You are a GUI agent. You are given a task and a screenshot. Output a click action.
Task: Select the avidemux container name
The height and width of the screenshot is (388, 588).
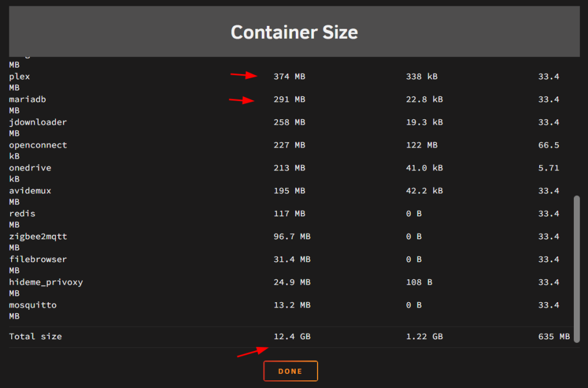pos(30,191)
